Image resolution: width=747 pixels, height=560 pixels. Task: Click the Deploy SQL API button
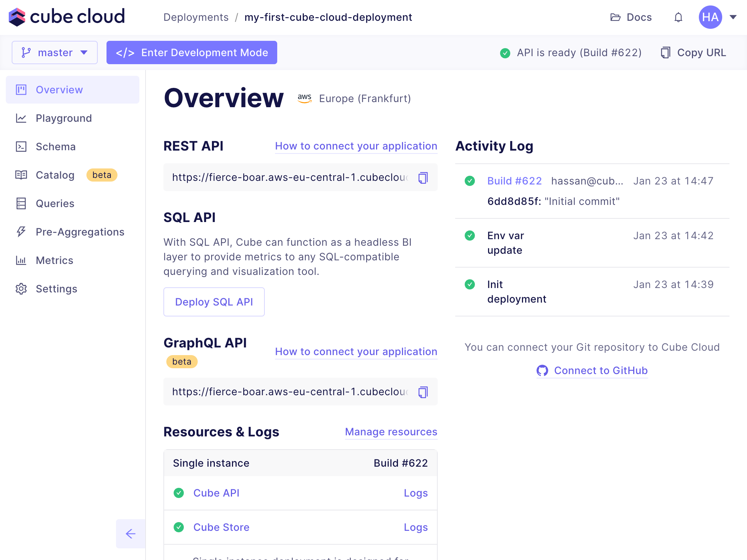tap(214, 302)
